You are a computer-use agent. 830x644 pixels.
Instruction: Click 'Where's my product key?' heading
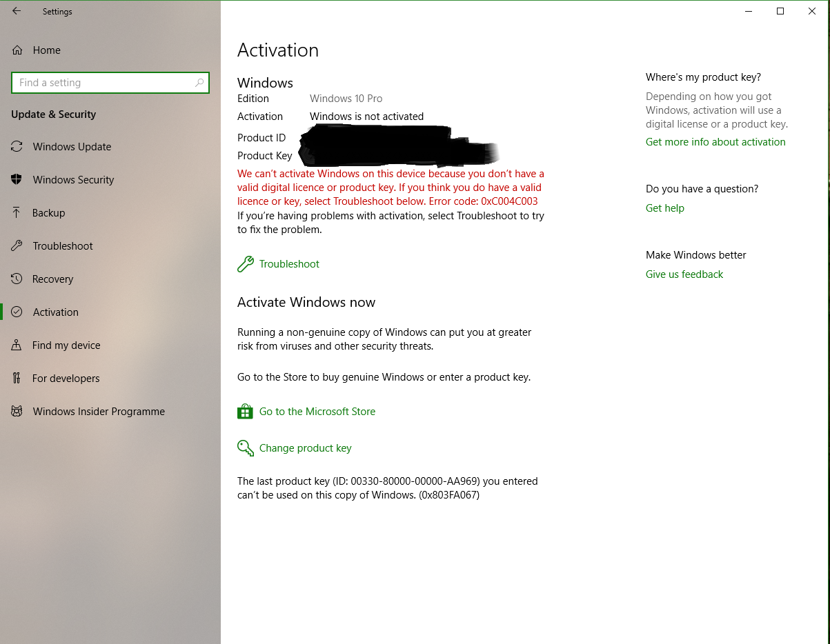[703, 77]
